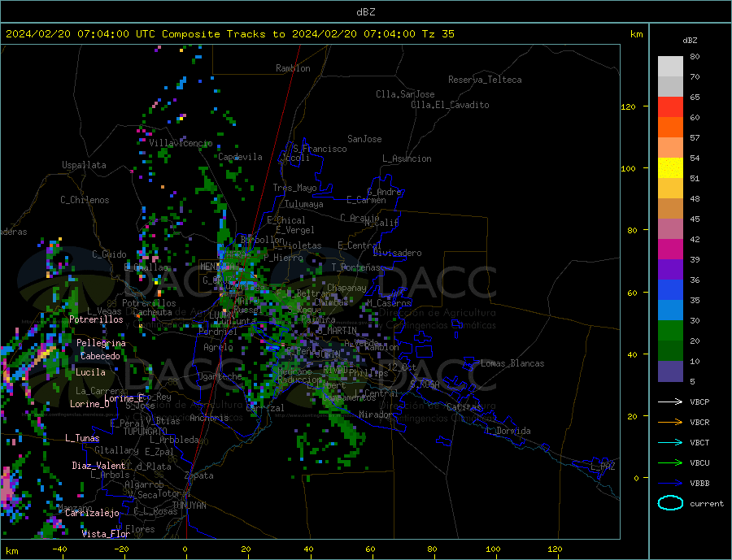The width and height of the screenshot is (732, 560).
Task: Click the Lucila station label
Action: click(90, 372)
